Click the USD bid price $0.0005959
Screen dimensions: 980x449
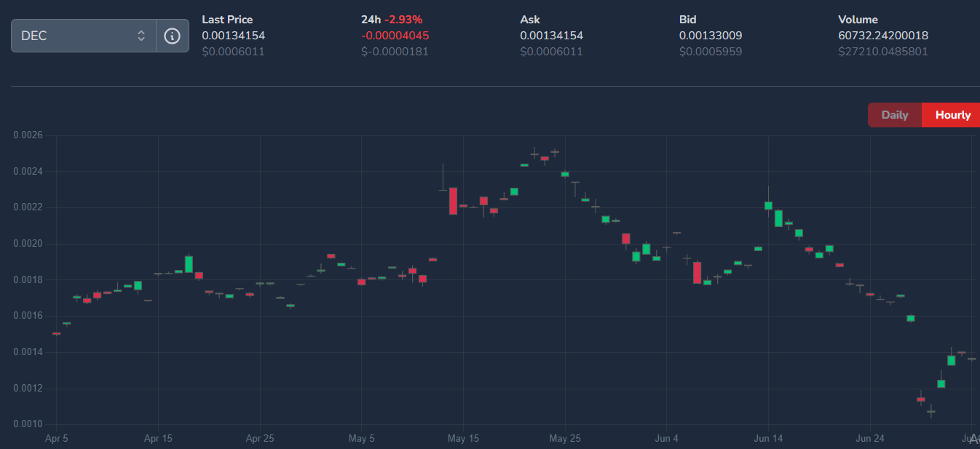click(x=711, y=52)
